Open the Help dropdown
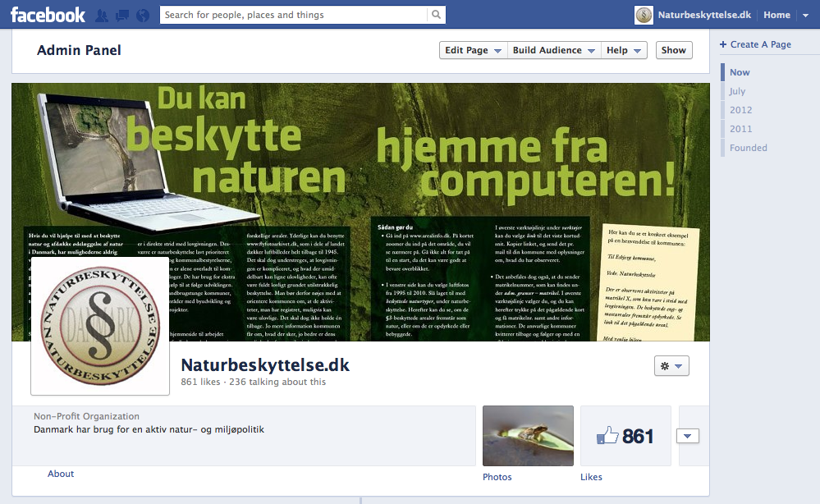 [624, 50]
